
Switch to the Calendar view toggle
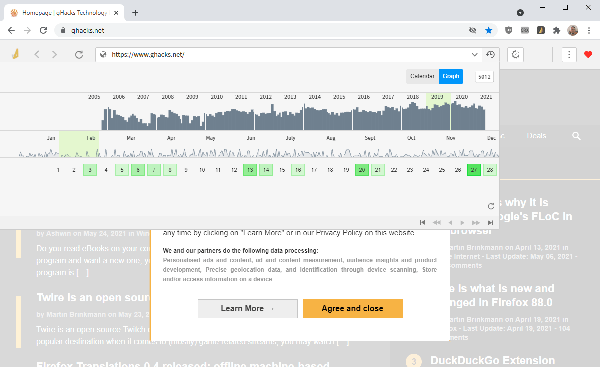tap(422, 76)
